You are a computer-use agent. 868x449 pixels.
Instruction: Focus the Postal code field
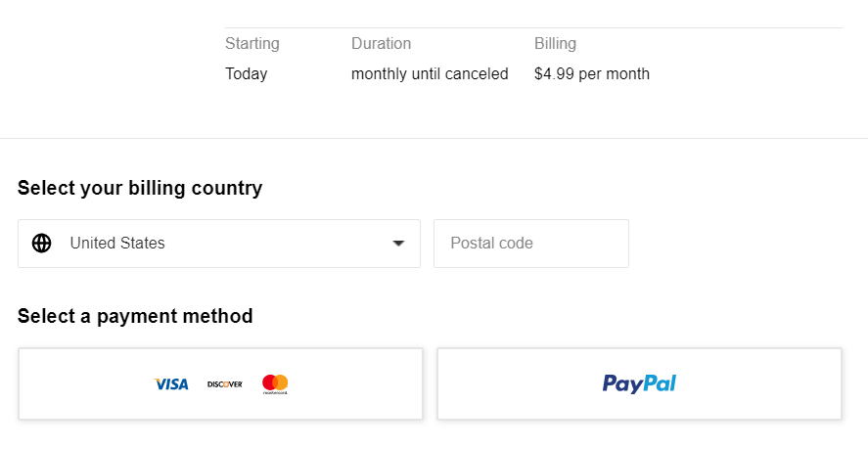[530, 244]
